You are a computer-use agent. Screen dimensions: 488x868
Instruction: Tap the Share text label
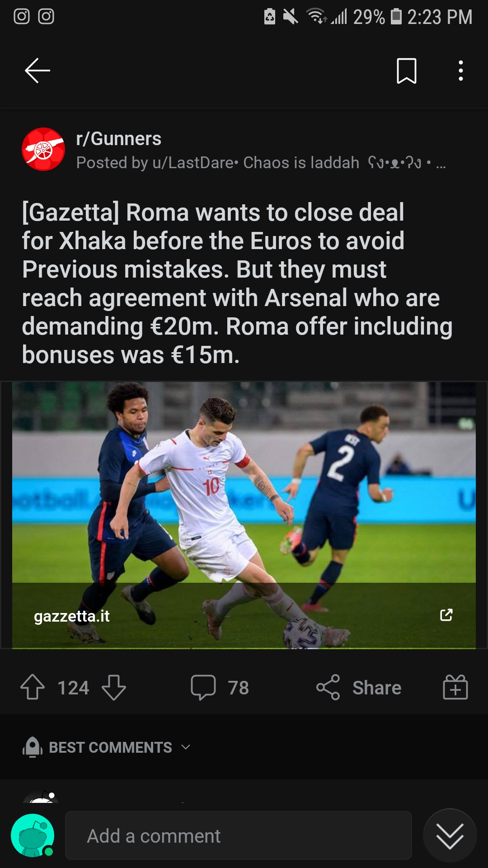click(x=377, y=688)
